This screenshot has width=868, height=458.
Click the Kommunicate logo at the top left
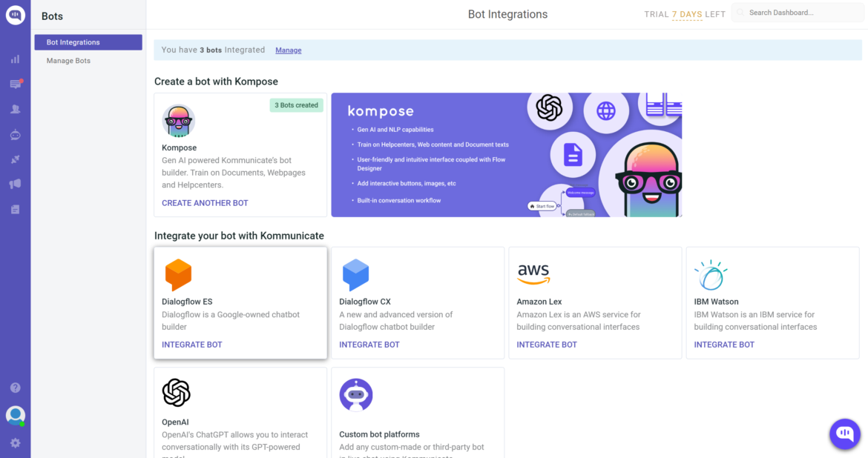pyautogui.click(x=15, y=15)
